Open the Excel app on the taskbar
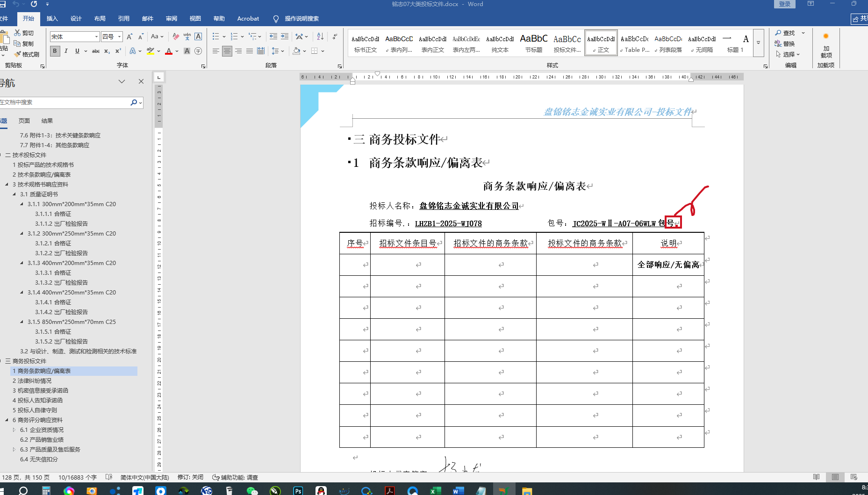868x495 pixels. 435,491
